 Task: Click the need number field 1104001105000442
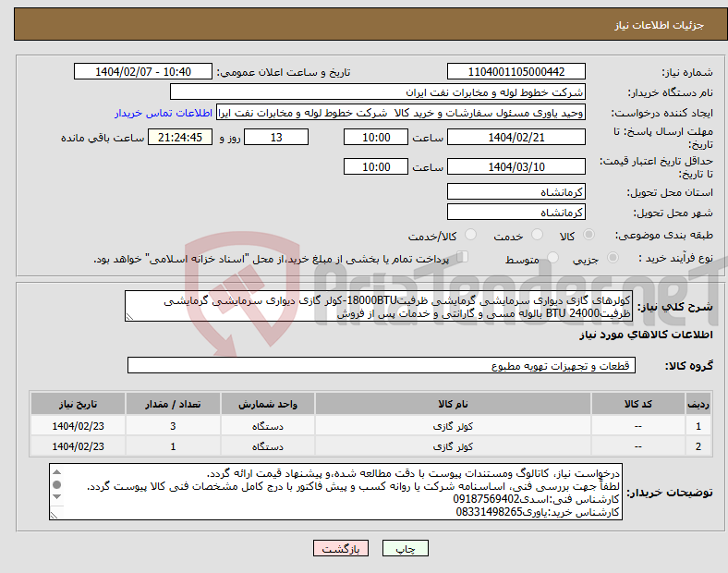516,71
